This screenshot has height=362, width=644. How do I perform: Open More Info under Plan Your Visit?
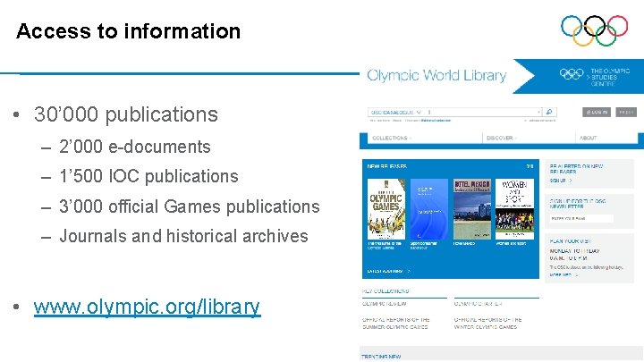point(563,274)
